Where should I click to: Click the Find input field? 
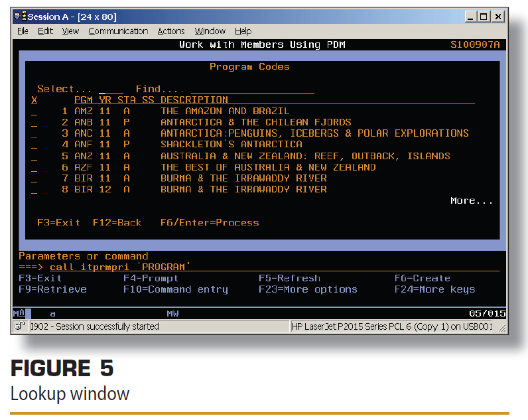pos(252,90)
